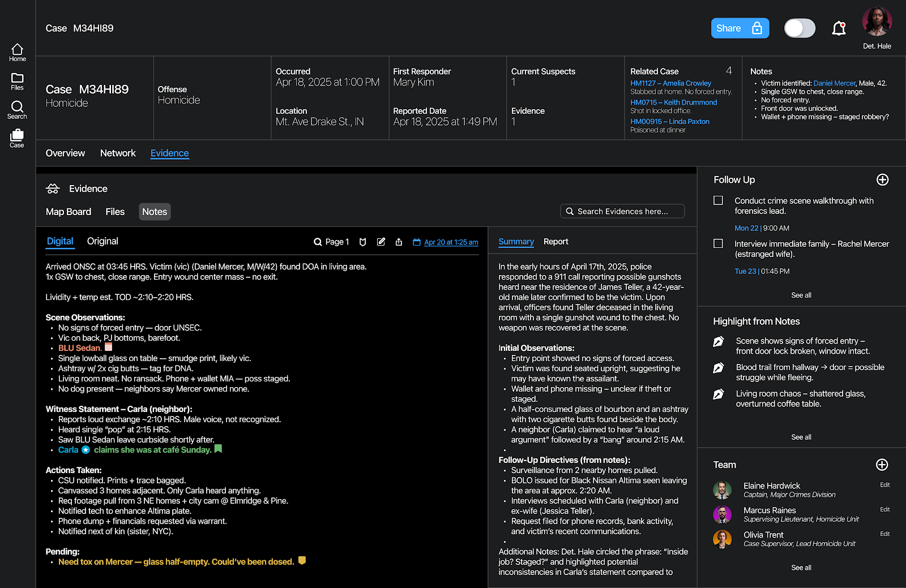The width and height of the screenshot is (906, 588).
Task: Open Det. Hale profile avatar
Action: (877, 22)
